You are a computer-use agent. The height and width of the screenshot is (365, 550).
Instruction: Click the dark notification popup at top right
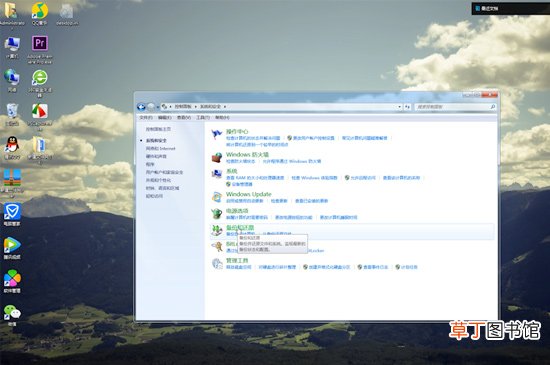[511, 8]
